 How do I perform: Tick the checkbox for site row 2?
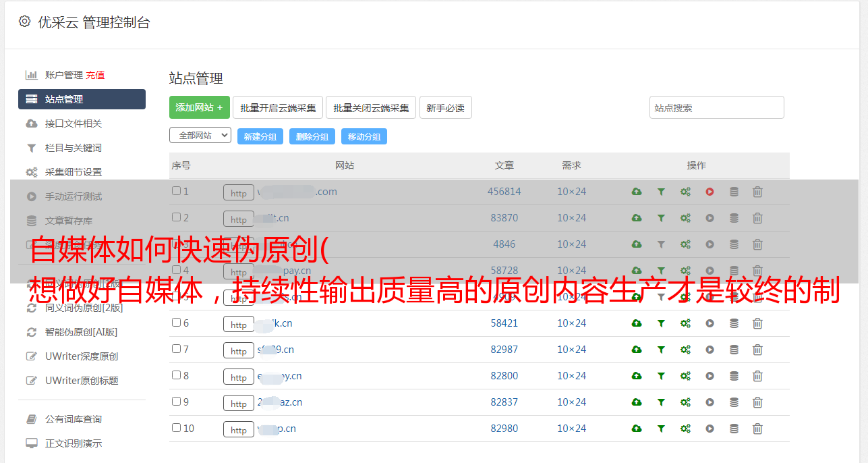coord(176,217)
